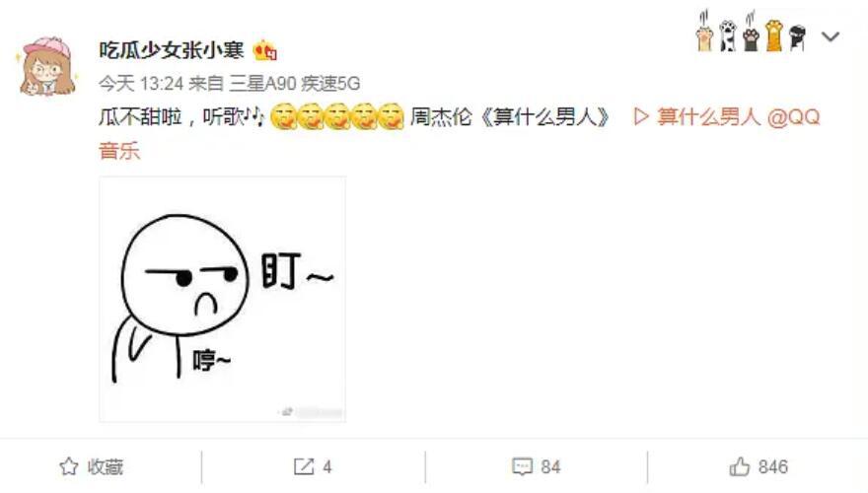Click the cat paws decoration badge
Screen dimensions: 868x493
click(x=751, y=31)
